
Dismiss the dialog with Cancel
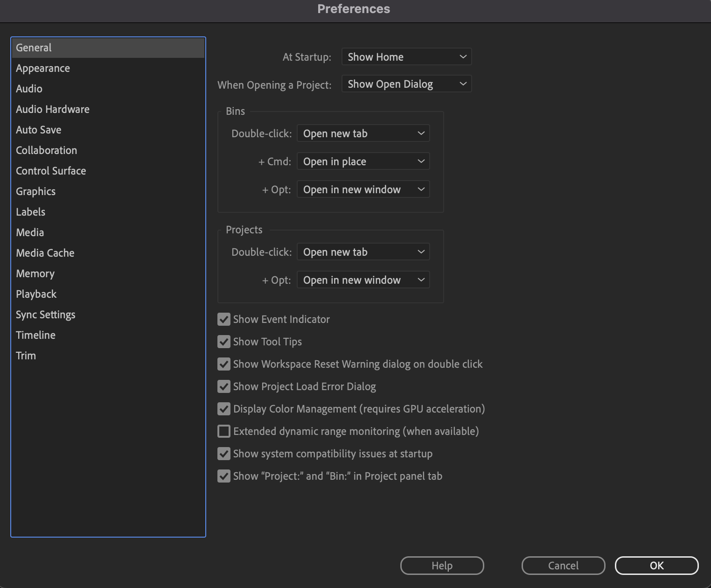563,565
